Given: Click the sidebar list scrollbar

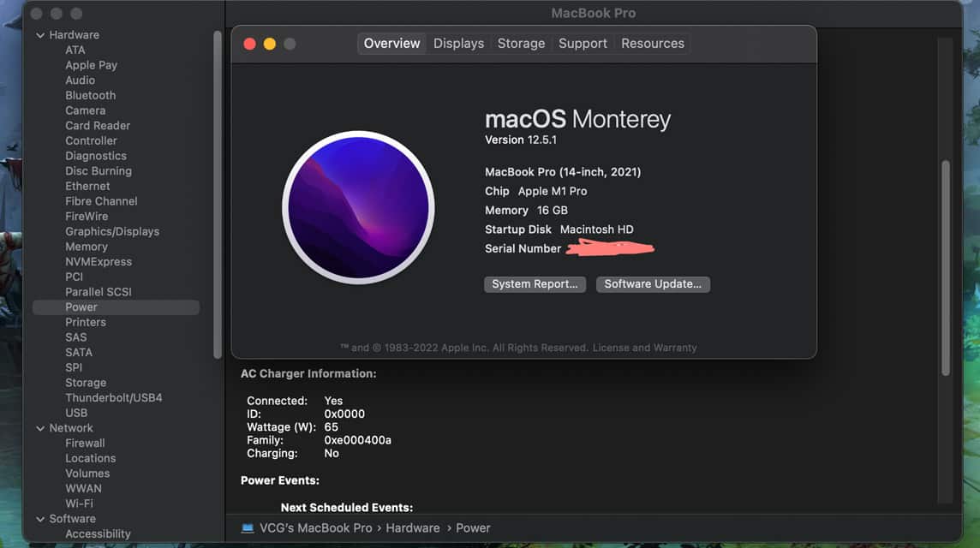Looking at the screenshot, I should click(x=218, y=194).
